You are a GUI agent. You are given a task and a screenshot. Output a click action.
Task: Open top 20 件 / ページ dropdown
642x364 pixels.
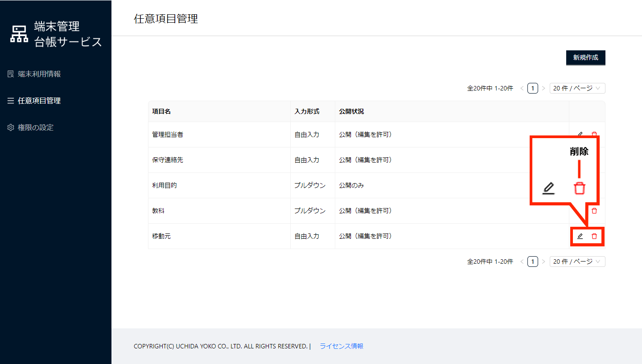(577, 88)
